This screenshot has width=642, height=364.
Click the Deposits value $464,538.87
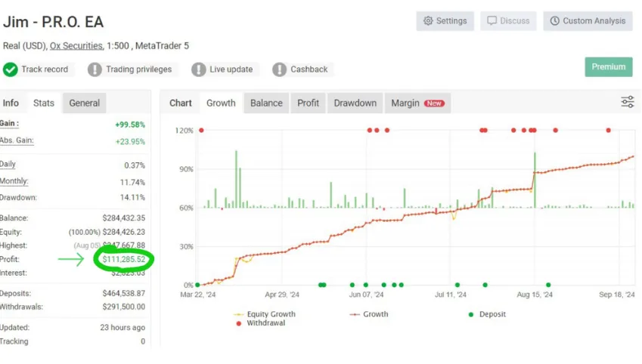[x=124, y=293]
